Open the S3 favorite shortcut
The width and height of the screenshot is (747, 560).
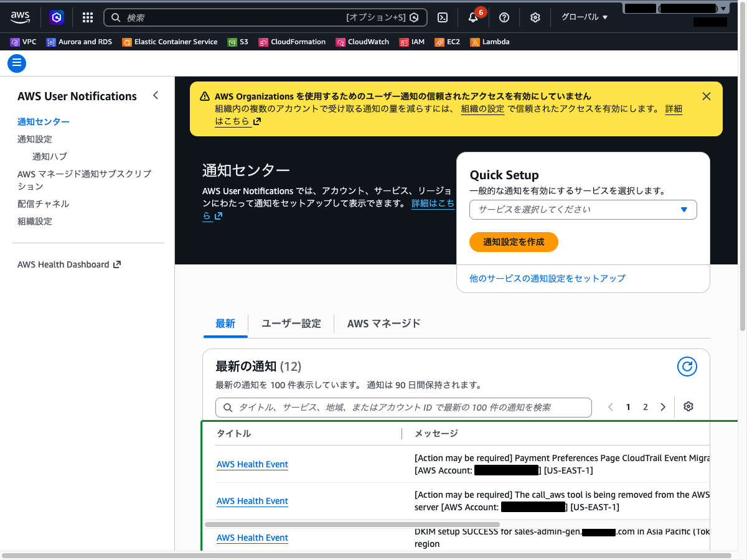click(238, 42)
